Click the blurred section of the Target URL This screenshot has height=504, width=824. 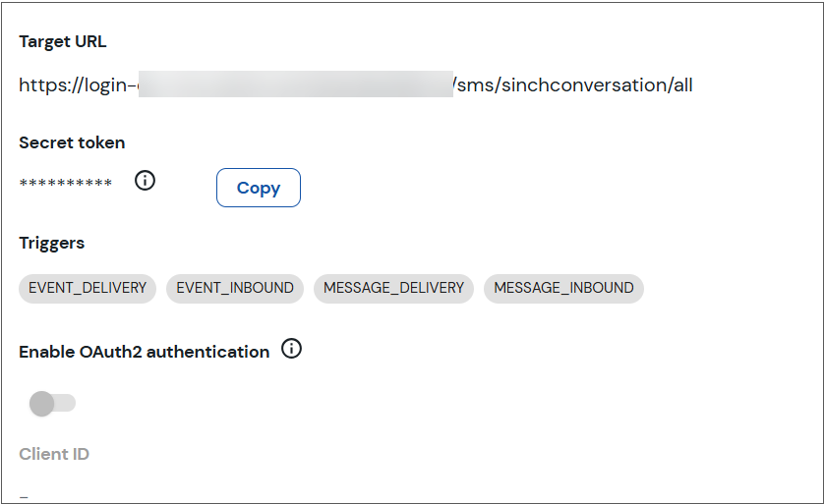click(x=295, y=84)
